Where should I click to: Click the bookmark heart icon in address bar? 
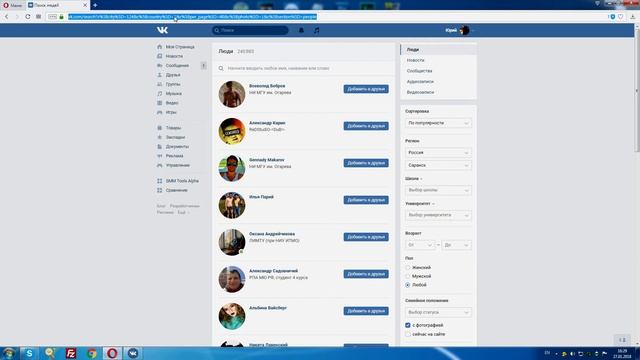click(x=620, y=17)
